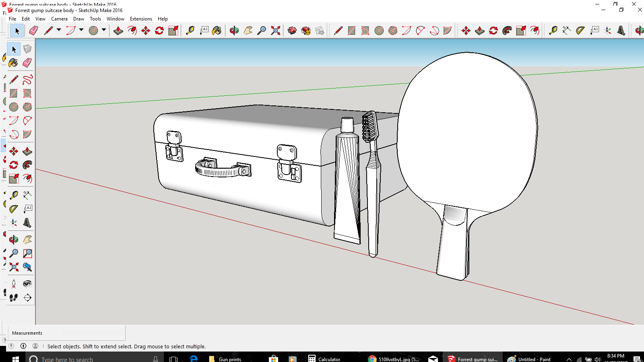Open the 3D Warehouse from the toolbar
644x362 pixels.
coord(293,31)
